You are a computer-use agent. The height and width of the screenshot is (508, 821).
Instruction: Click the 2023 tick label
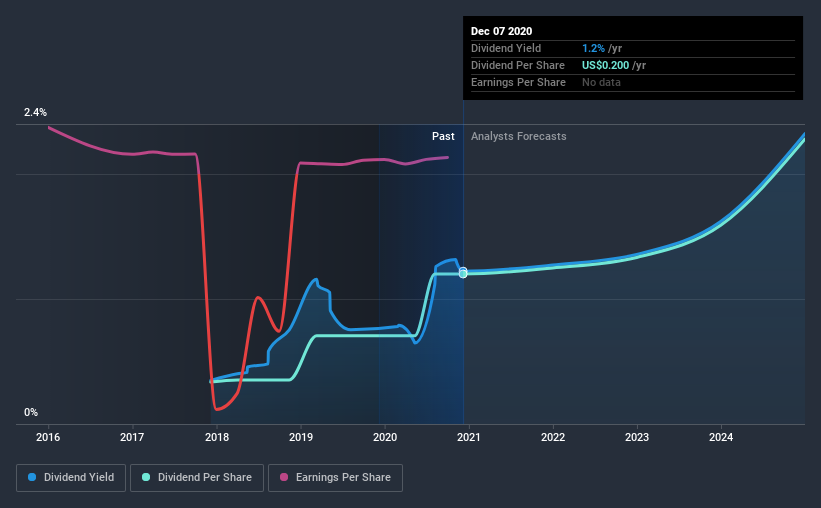click(637, 437)
